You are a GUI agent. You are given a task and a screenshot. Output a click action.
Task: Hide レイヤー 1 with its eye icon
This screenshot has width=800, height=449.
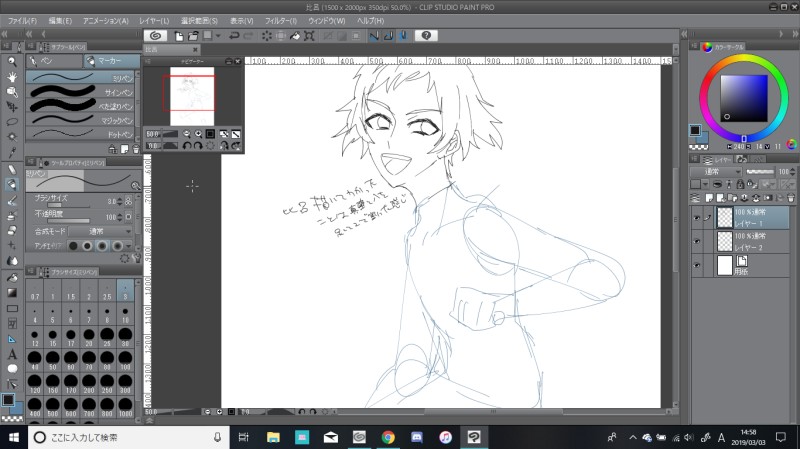click(697, 218)
